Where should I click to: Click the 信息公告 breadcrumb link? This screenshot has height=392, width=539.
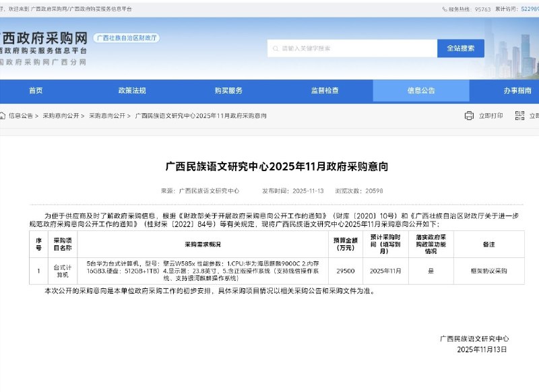click(20, 116)
